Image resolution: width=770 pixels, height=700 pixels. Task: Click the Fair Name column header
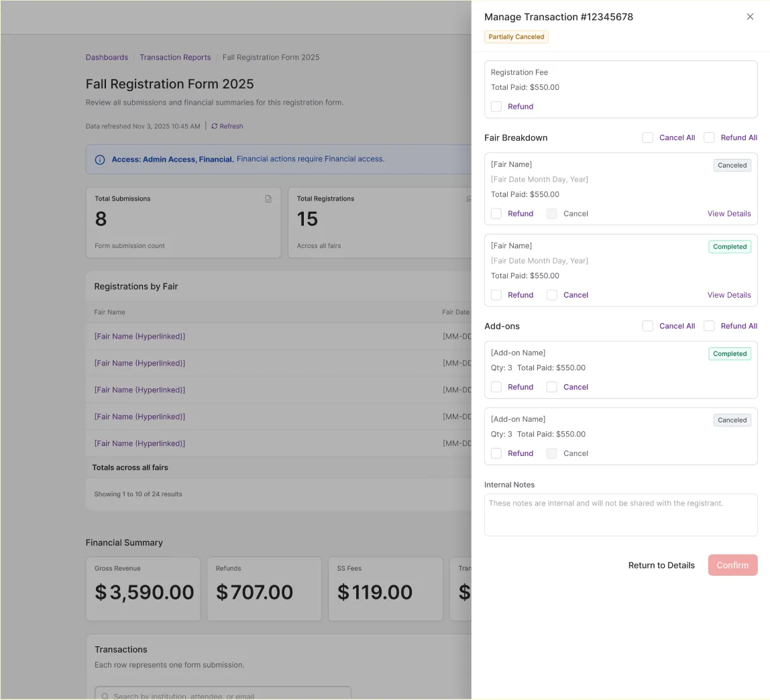tap(109, 312)
